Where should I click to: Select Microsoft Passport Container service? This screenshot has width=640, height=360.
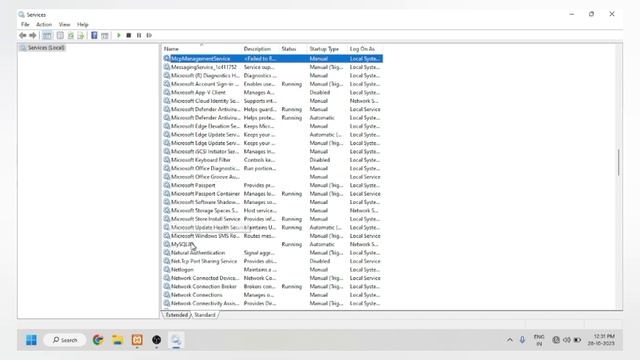coord(272,193)
